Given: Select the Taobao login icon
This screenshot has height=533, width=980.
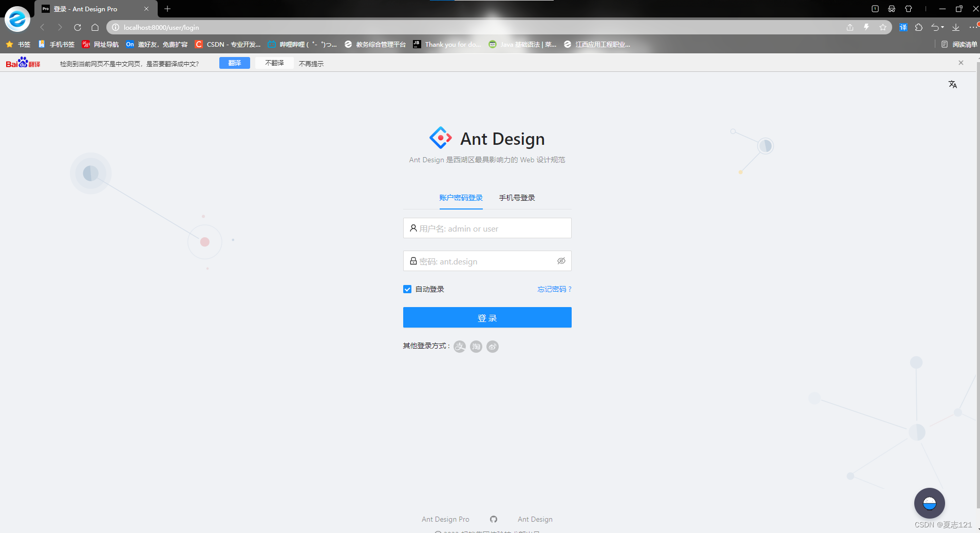Looking at the screenshot, I should click(x=476, y=346).
